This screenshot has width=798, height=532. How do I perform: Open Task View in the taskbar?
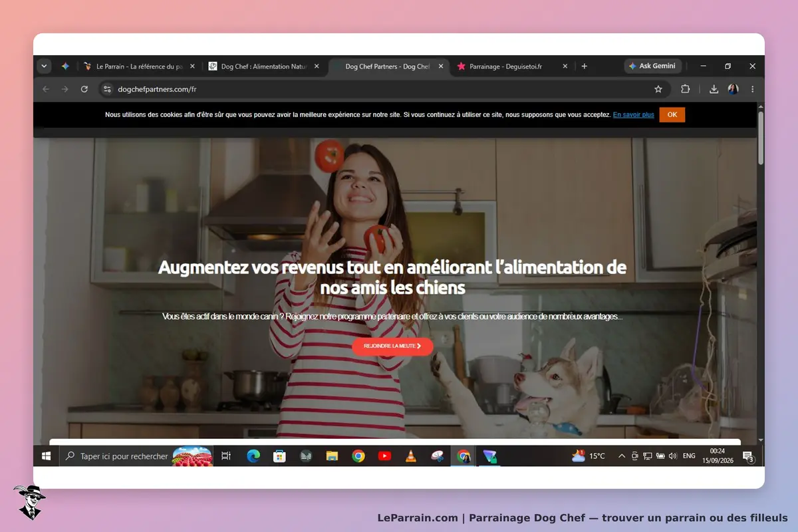(x=226, y=456)
